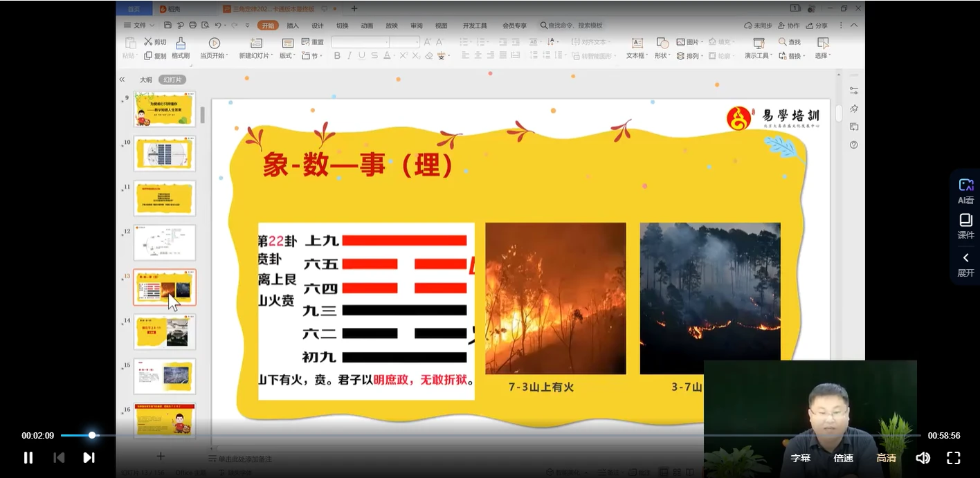Open the 排列 arrange dropdown
The width and height of the screenshot is (980, 478).
click(x=689, y=56)
